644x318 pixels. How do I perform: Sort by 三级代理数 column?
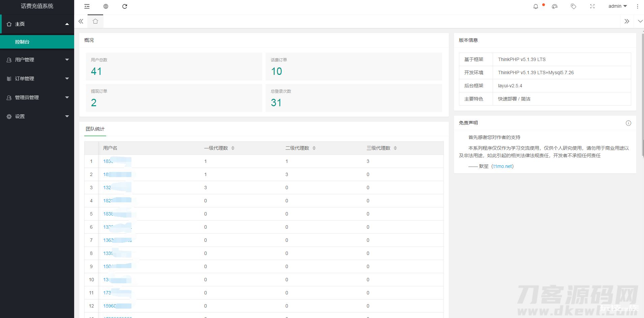(x=395, y=148)
